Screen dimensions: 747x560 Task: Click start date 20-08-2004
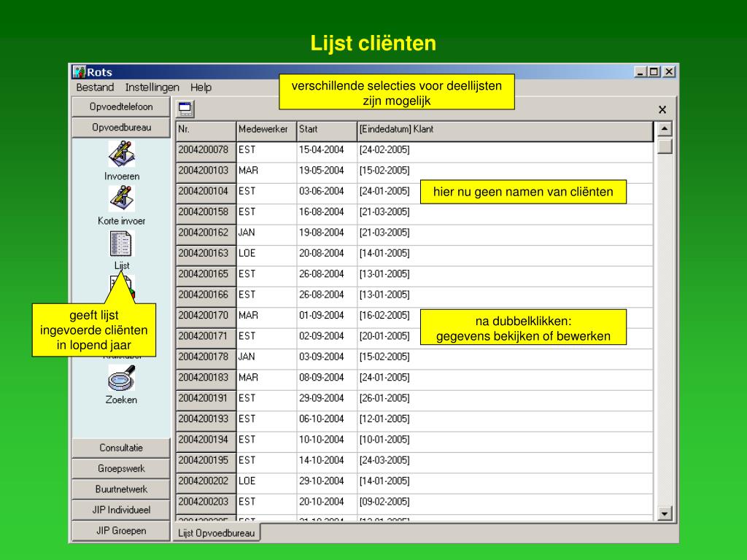tap(322, 253)
